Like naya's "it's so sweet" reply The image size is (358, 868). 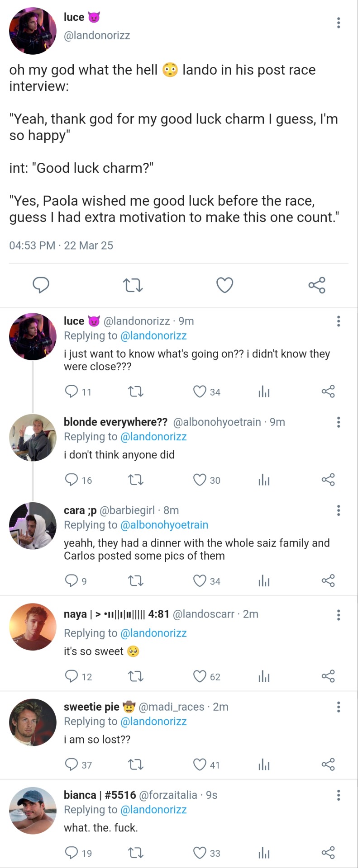tap(200, 676)
